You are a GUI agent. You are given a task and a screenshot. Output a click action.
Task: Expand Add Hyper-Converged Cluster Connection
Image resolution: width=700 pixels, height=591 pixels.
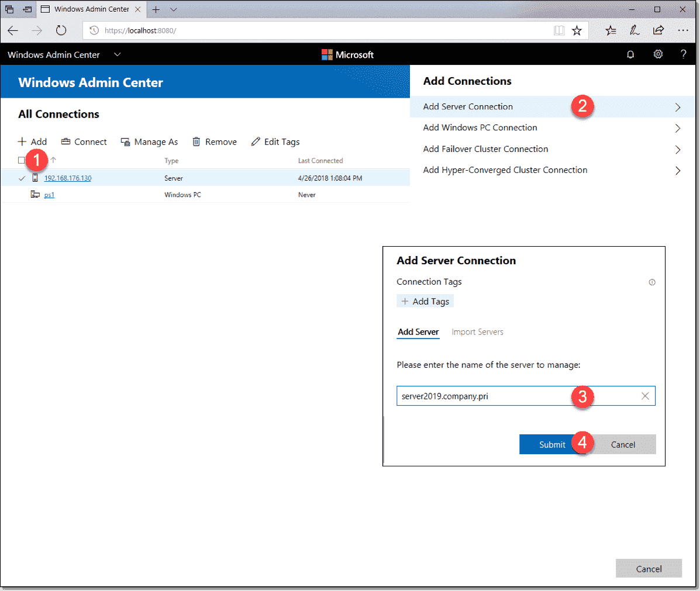pos(505,170)
